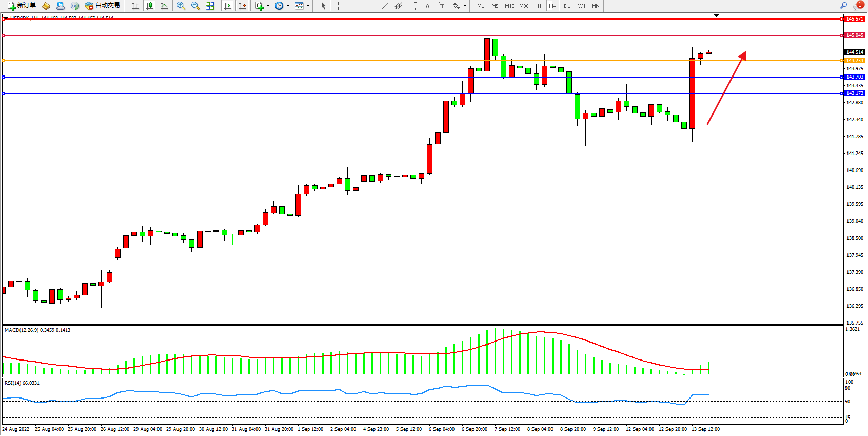Select the M15 timeframe

pos(509,6)
